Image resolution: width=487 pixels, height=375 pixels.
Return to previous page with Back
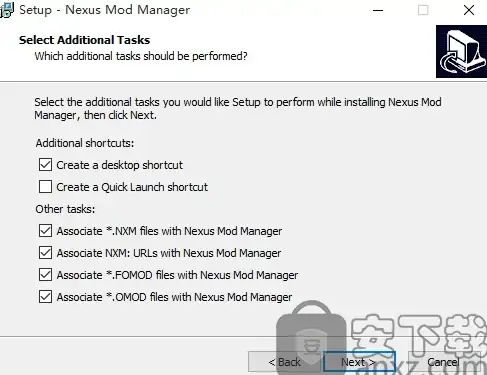(284, 362)
